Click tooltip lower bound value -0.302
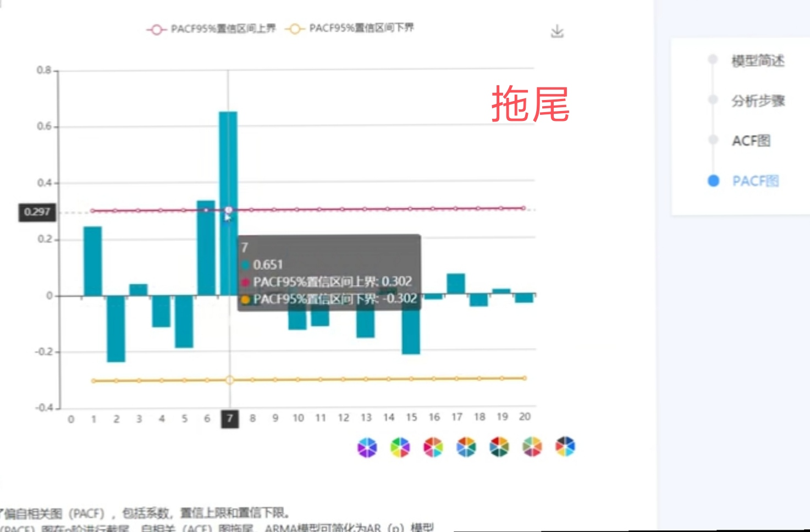The height and width of the screenshot is (532, 810). tap(399, 299)
